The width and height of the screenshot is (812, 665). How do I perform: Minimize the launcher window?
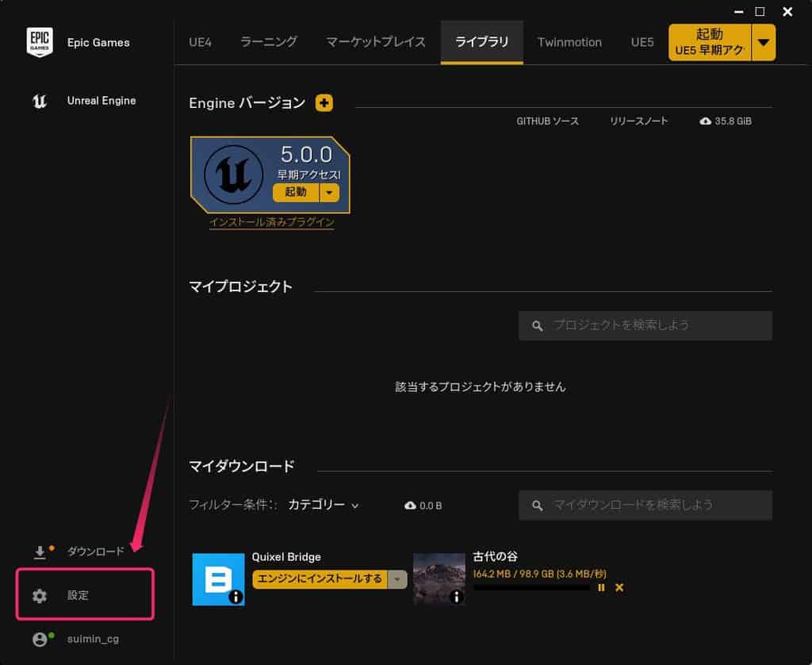pos(739,11)
